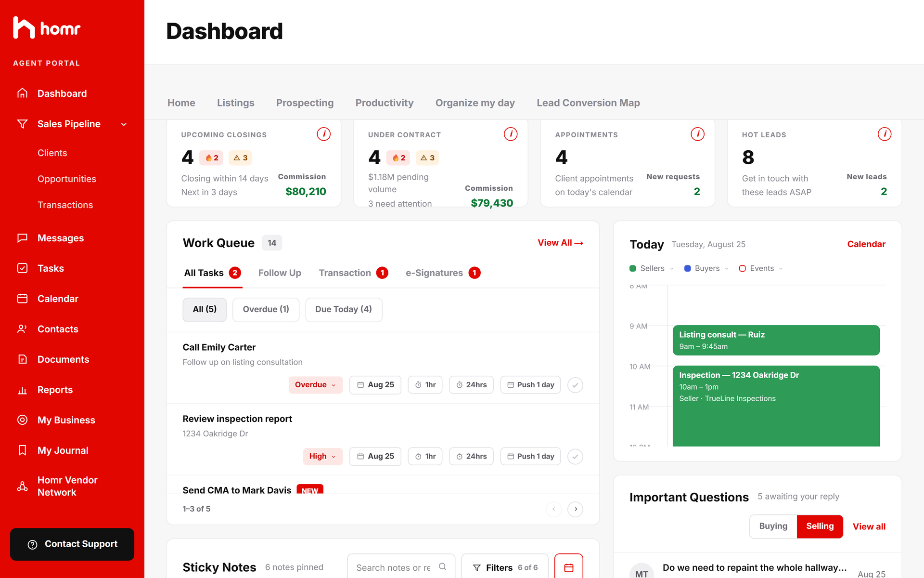Filter tasks by Due Today (4)
Image resolution: width=924 pixels, height=578 pixels.
pyautogui.click(x=344, y=309)
